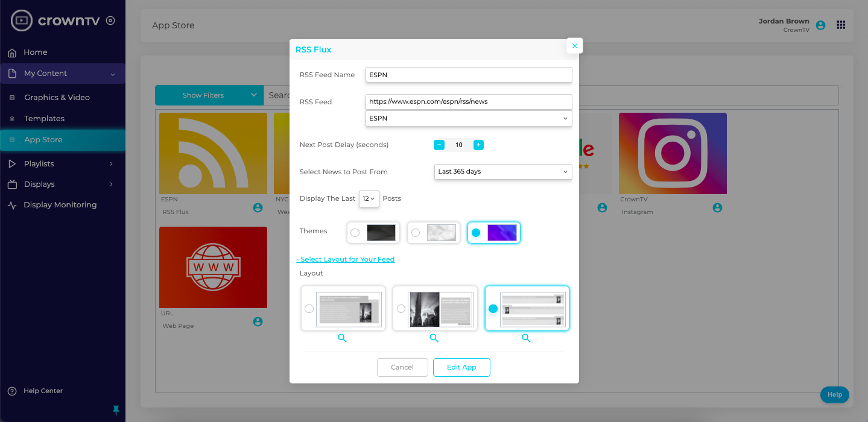Click the user icon under ESPN RSS Flux
This screenshot has width=868, height=422.
tap(258, 207)
